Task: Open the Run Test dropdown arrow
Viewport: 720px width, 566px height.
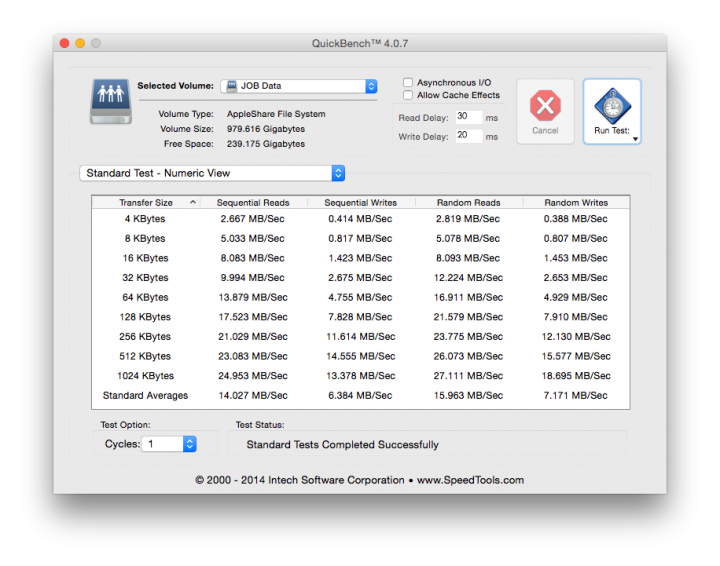Action: point(636,139)
